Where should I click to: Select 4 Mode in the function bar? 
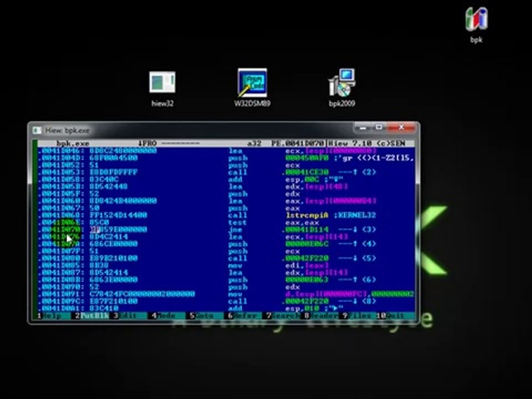point(163,316)
